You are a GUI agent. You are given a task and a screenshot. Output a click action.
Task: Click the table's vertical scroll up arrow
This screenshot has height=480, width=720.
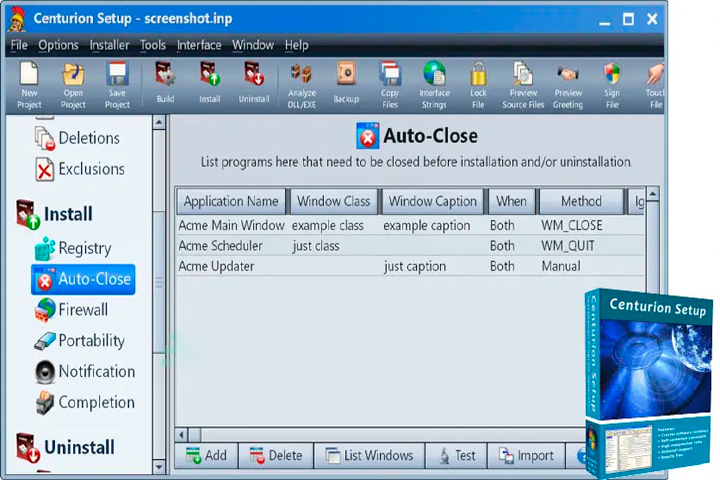click(652, 194)
